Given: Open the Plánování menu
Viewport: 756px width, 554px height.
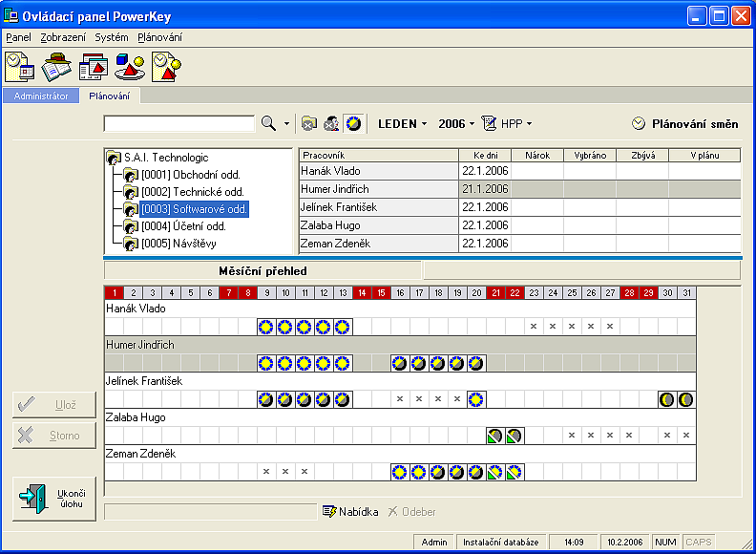Looking at the screenshot, I should (x=160, y=37).
